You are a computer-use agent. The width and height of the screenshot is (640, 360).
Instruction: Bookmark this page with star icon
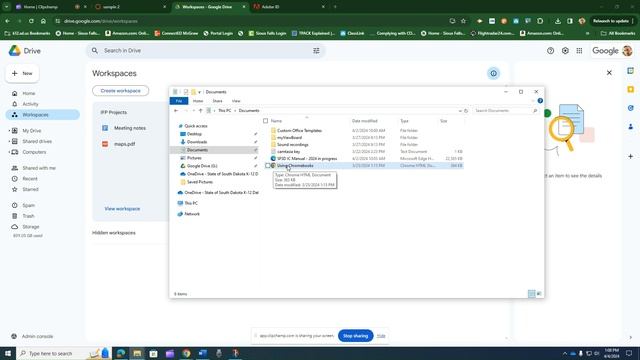(x=463, y=21)
